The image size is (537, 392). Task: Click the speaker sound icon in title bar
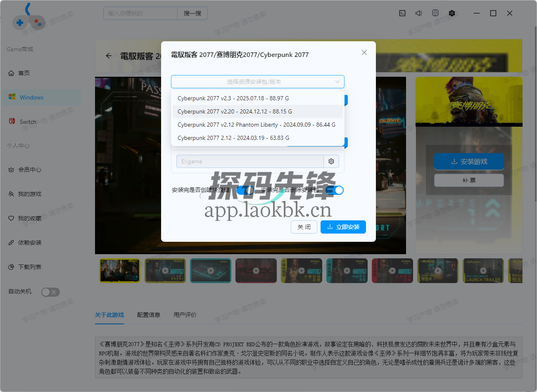pyautogui.click(x=419, y=13)
